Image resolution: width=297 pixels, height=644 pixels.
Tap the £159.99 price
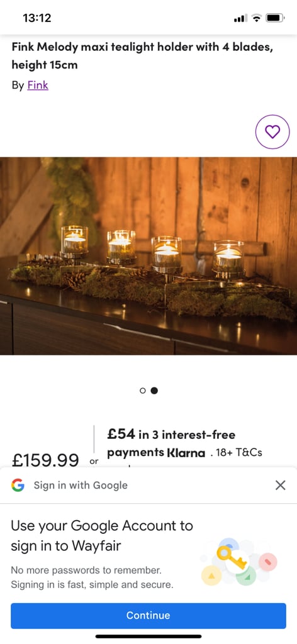coord(45,460)
